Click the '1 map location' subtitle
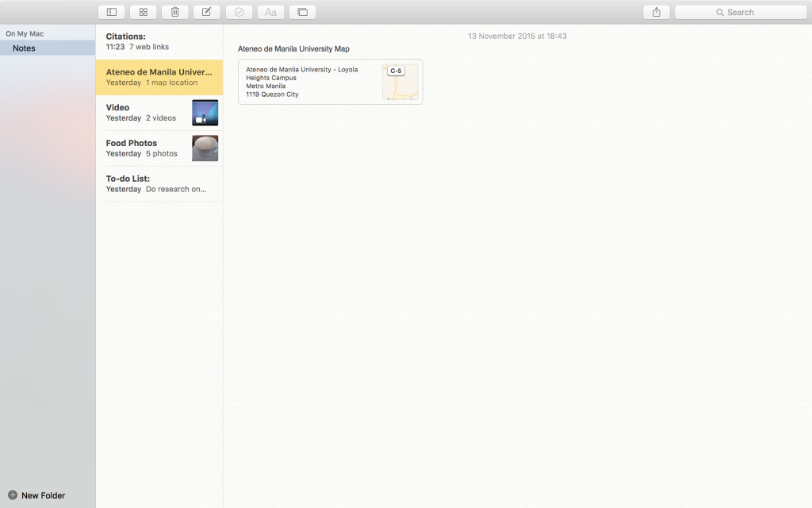Viewport: 812px width, 508px height. tap(171, 83)
